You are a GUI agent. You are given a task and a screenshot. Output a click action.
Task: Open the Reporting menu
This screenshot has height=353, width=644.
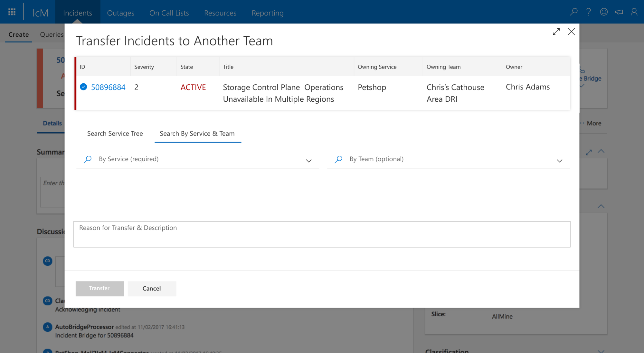point(268,13)
